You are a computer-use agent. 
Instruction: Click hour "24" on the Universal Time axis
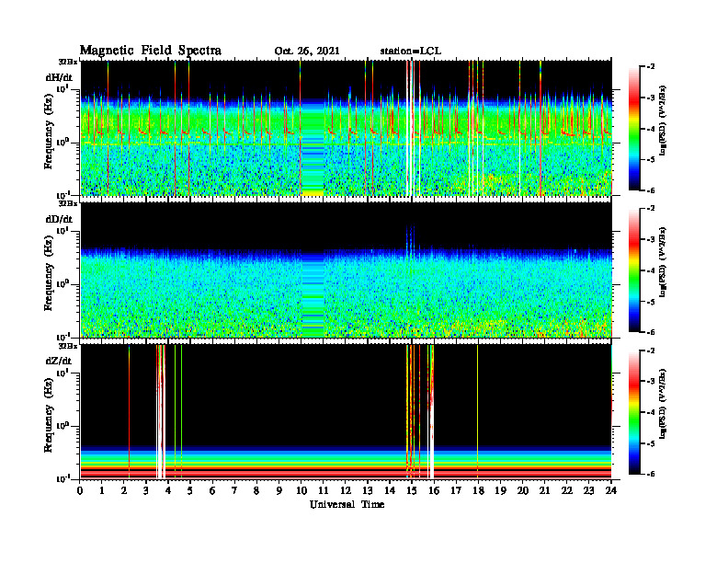(611, 491)
